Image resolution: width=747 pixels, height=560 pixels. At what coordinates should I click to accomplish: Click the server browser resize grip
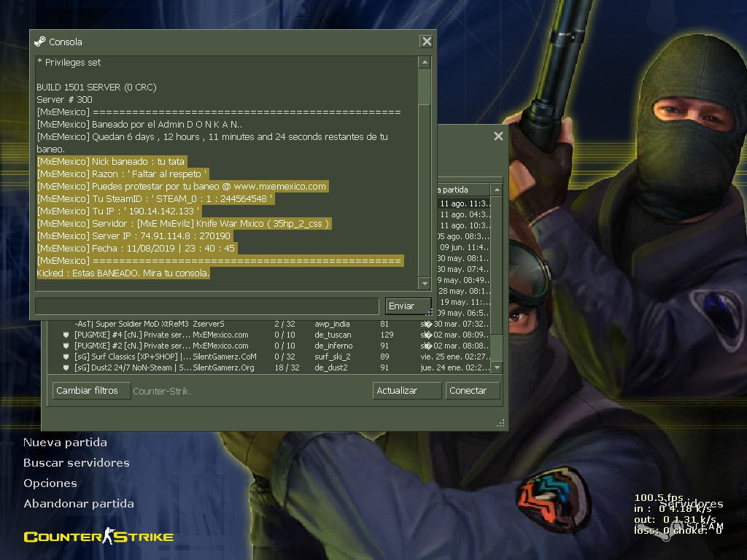pyautogui.click(x=500, y=423)
